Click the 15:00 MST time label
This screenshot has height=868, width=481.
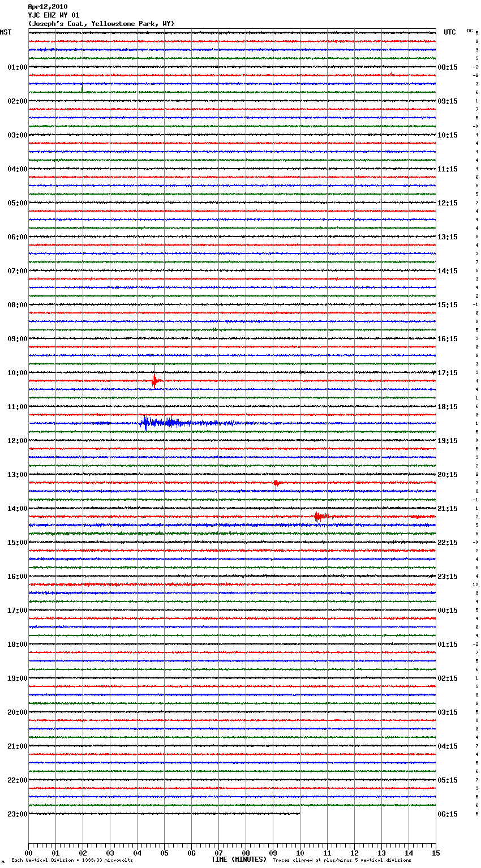coord(18,543)
